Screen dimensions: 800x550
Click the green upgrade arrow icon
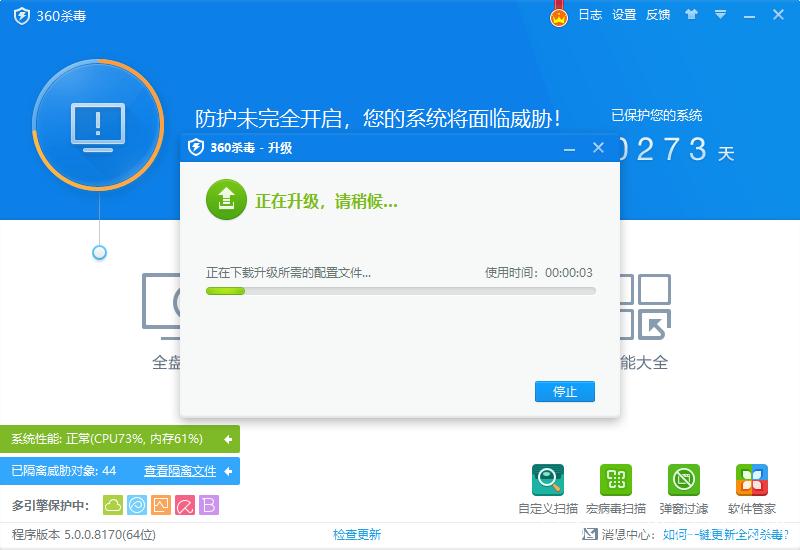click(226, 199)
